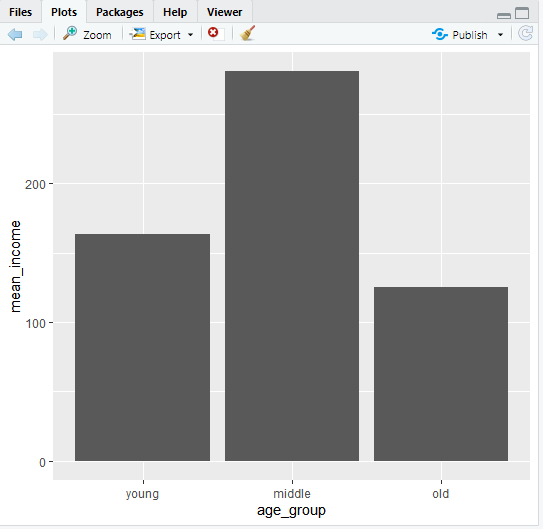Click the 'middle' axis label
This screenshot has height=529, width=543.
pyautogui.click(x=292, y=494)
